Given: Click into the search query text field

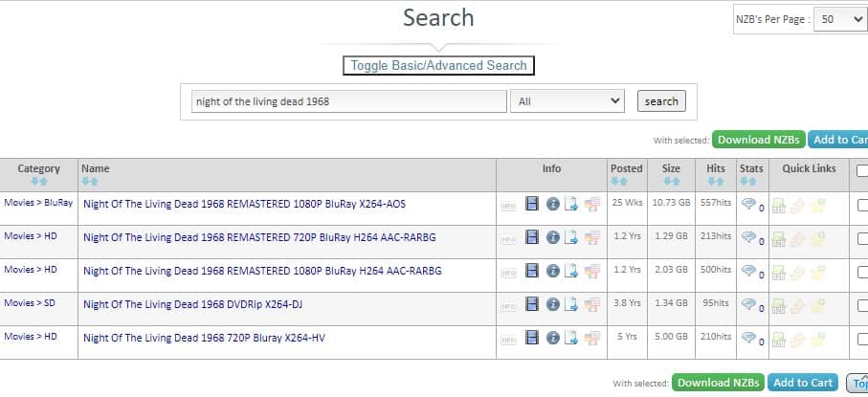Looking at the screenshot, I should (348, 101).
